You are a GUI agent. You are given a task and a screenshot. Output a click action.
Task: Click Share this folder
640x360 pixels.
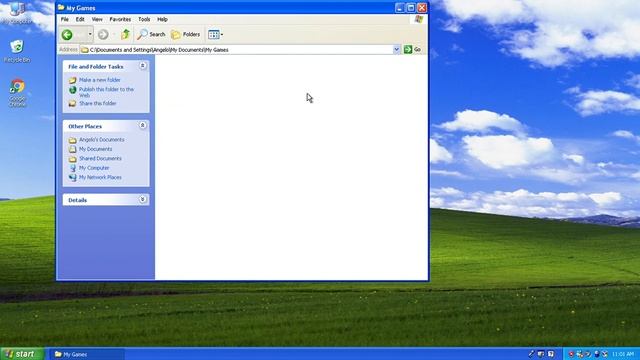(x=98, y=103)
